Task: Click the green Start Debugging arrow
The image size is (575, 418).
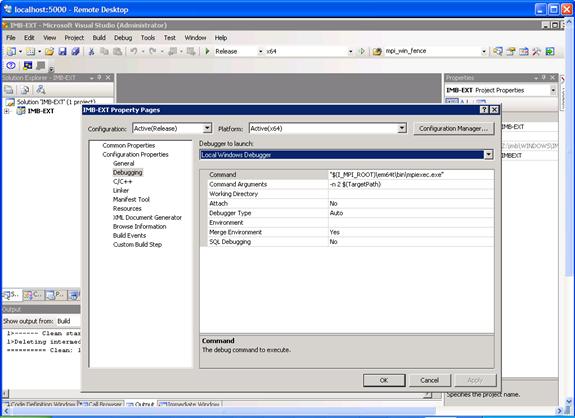Action: (207, 52)
